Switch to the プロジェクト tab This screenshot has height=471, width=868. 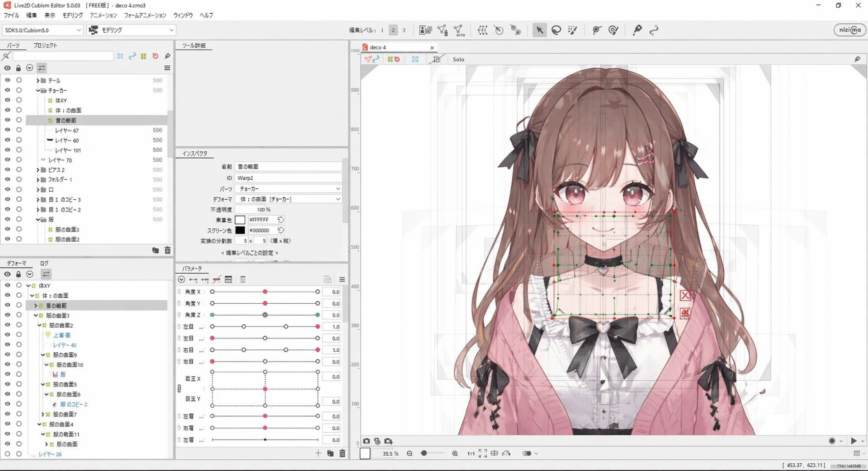tap(45, 45)
